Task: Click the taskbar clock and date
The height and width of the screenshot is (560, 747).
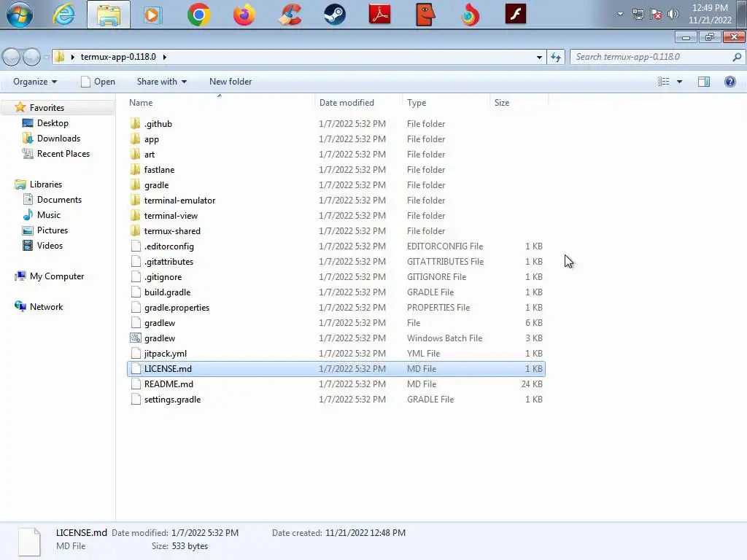Action: 709,14
